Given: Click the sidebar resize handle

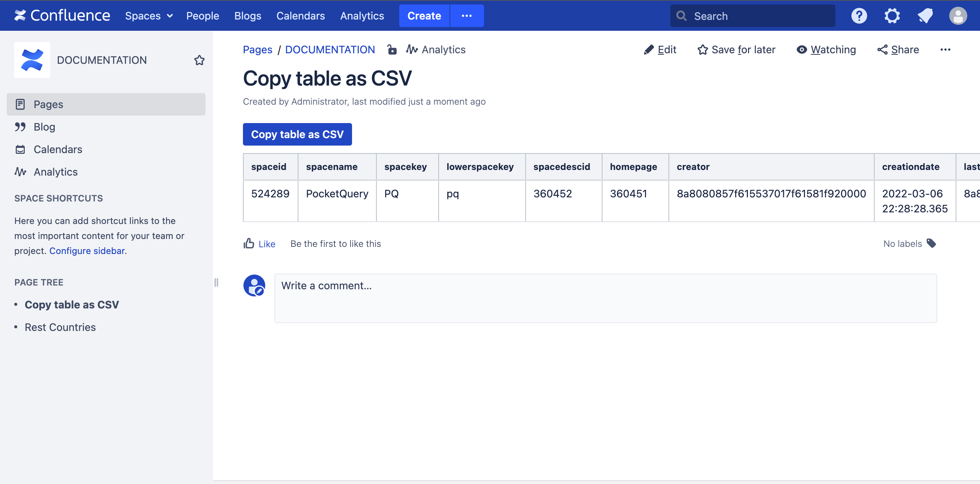Looking at the screenshot, I should coord(216,282).
